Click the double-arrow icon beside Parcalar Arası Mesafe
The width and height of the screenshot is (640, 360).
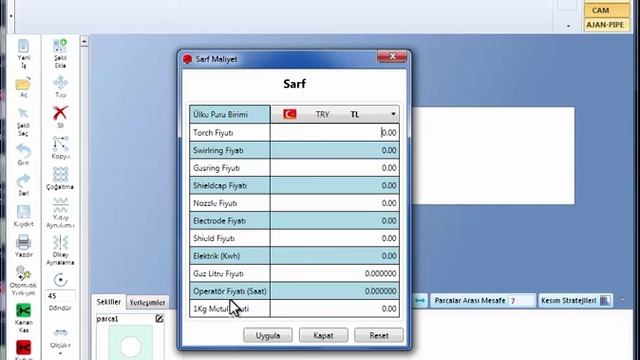pos(420,301)
